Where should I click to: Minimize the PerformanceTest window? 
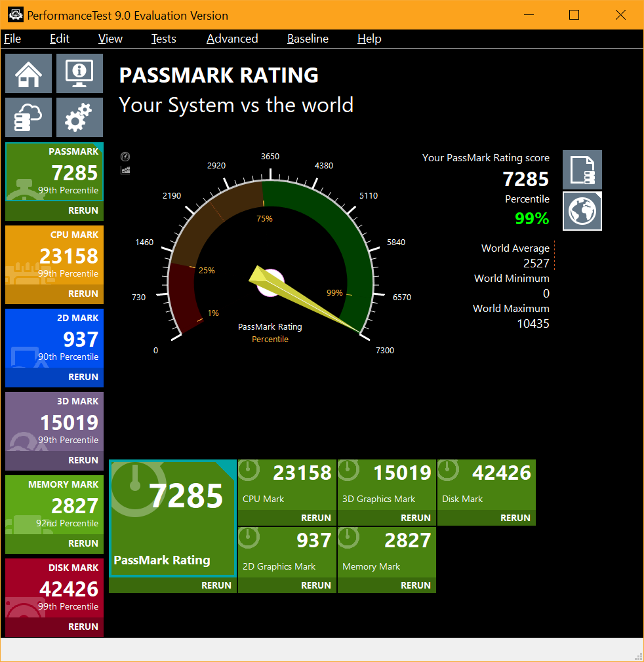pyautogui.click(x=529, y=15)
